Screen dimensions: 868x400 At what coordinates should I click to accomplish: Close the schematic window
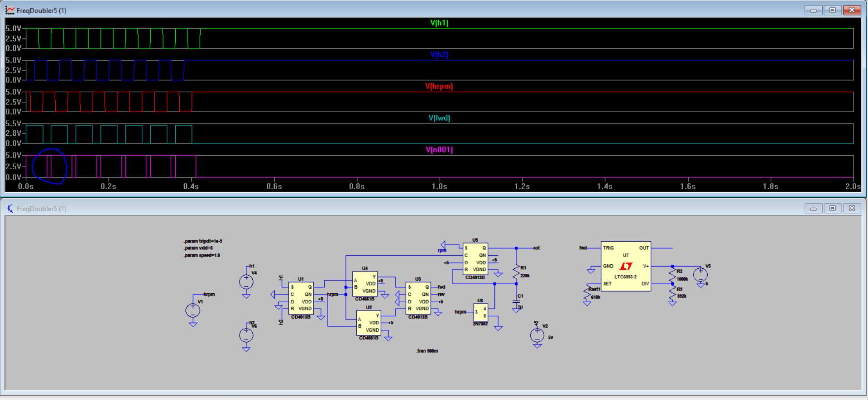pyautogui.click(x=852, y=208)
